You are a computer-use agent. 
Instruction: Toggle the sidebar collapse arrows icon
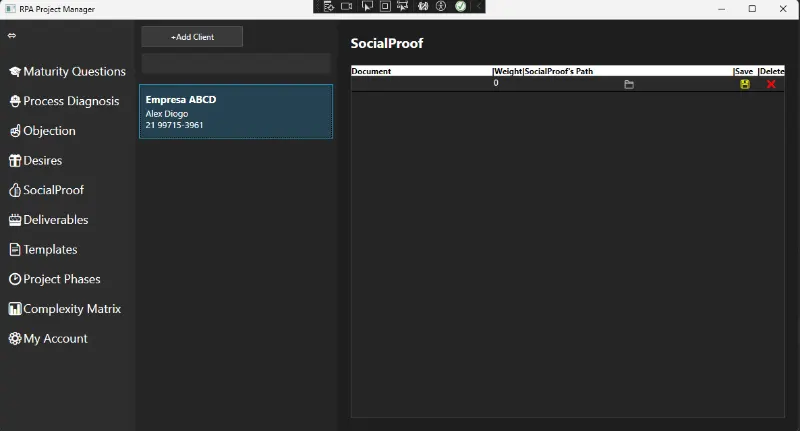12,35
